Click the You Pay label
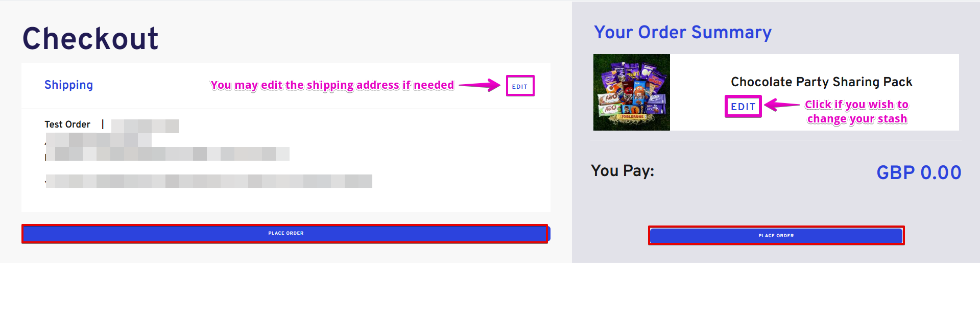The width and height of the screenshot is (980, 326). (623, 171)
